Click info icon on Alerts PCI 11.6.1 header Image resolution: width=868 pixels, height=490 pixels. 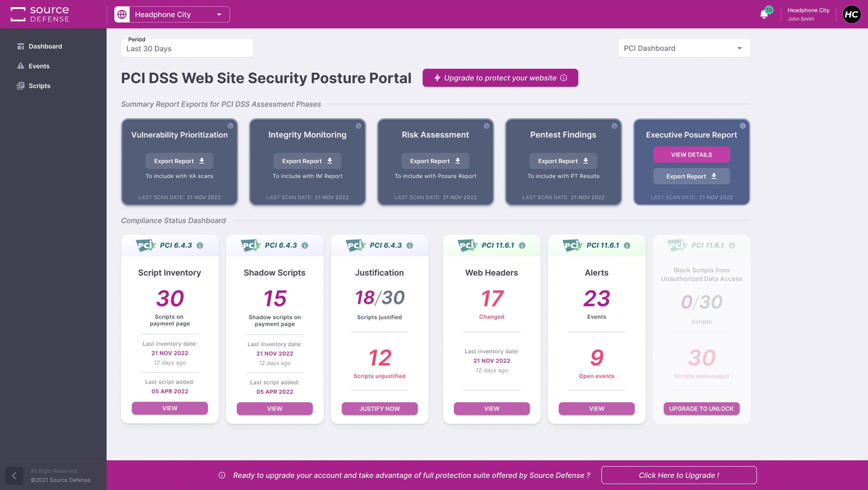click(627, 245)
